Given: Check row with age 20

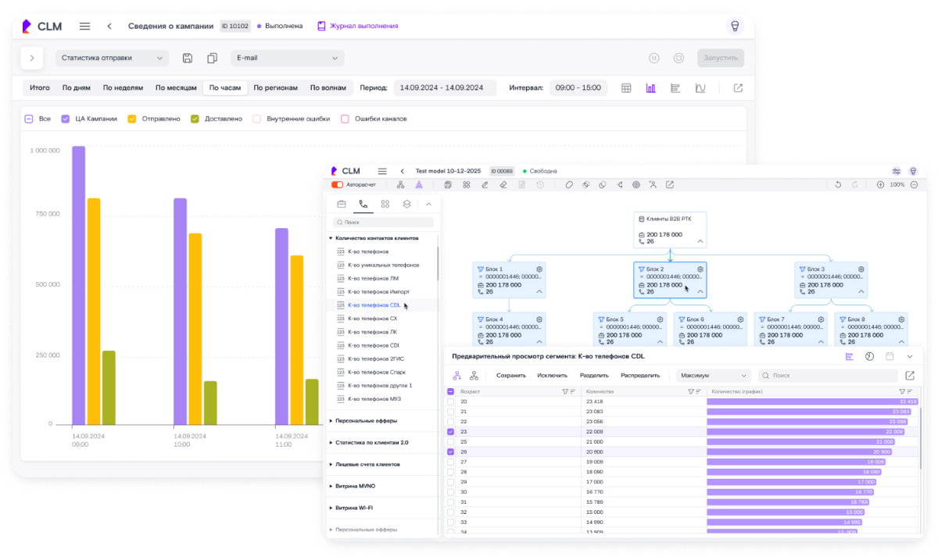Looking at the screenshot, I should click(x=450, y=401).
